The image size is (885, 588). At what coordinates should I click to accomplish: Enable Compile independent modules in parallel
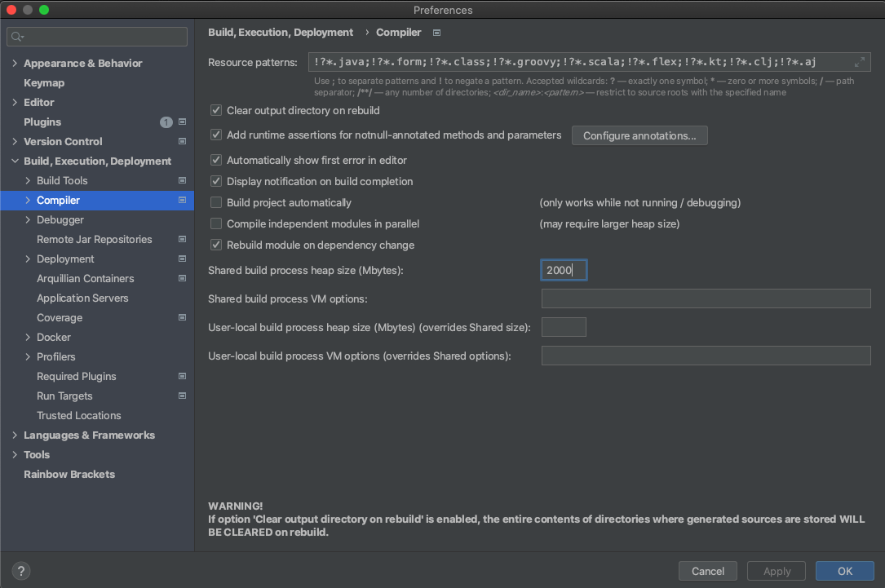point(216,223)
